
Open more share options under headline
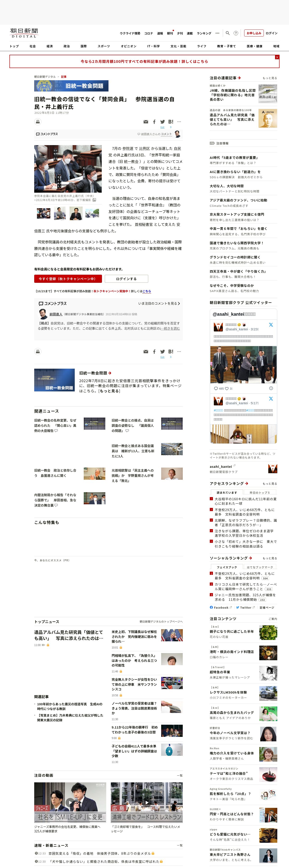[x=179, y=122]
